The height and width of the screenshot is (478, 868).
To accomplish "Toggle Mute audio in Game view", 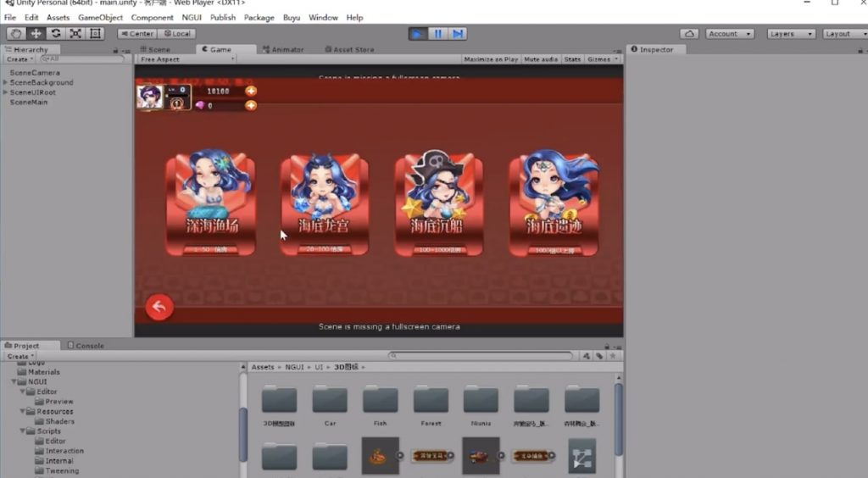I will [x=541, y=59].
